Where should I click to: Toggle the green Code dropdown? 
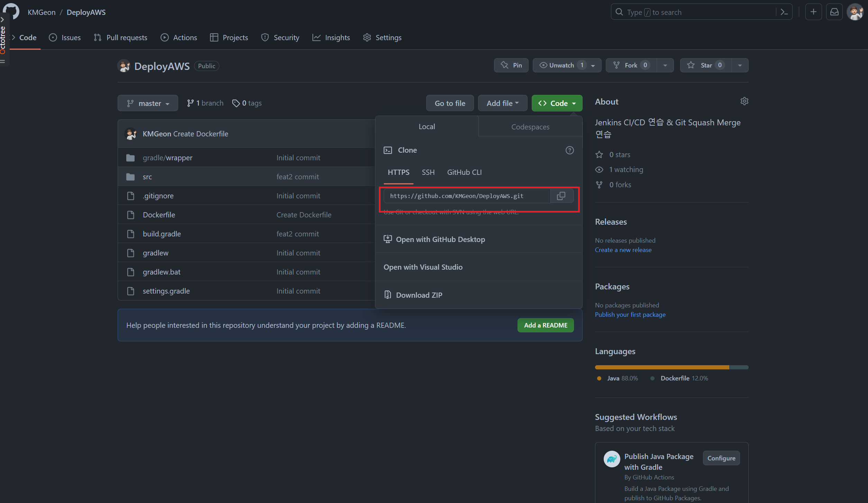(557, 103)
